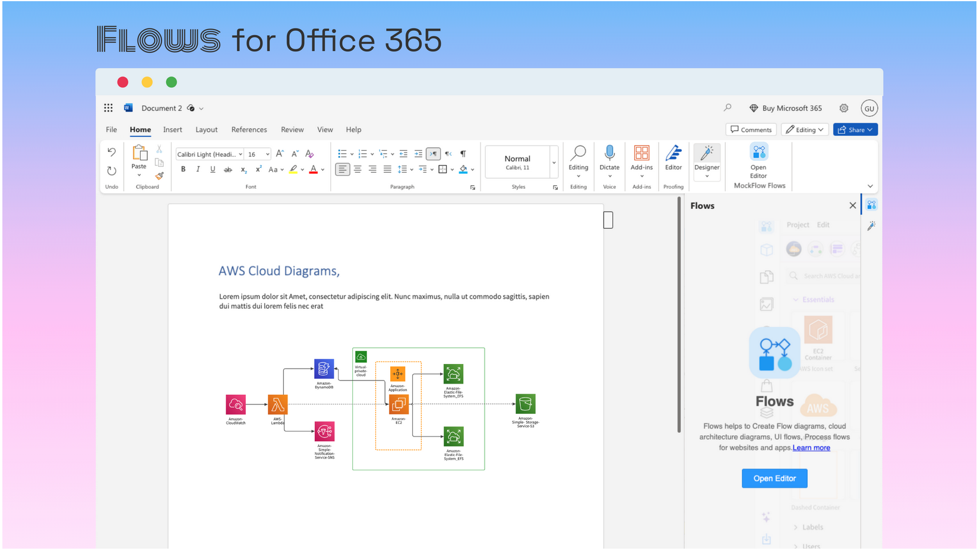This screenshot has height=551, width=980.
Task: Click the Flows icon in the right sidebar
Action: pyautogui.click(x=871, y=205)
